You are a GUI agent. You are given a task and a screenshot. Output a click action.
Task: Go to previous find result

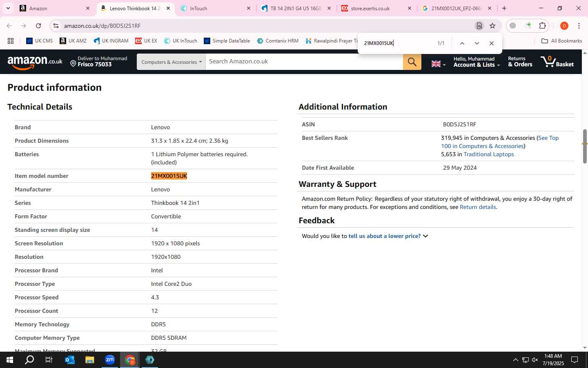coord(462,43)
